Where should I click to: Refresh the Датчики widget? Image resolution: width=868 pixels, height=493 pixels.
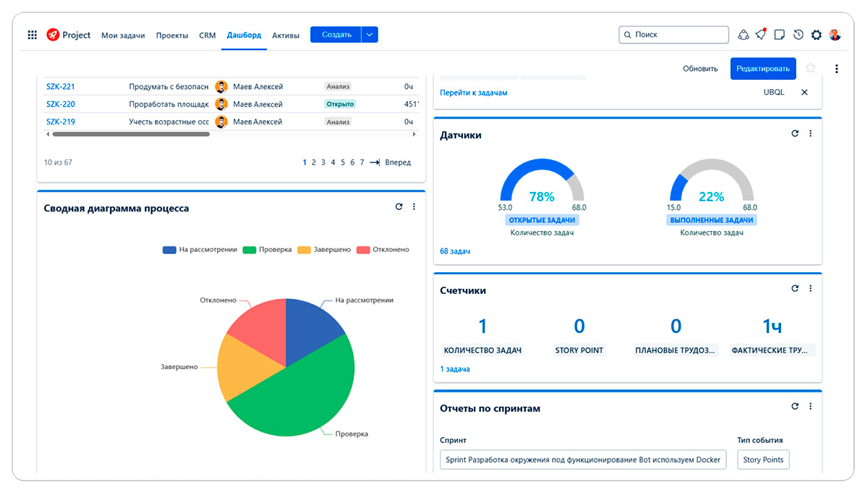pyautogui.click(x=793, y=133)
